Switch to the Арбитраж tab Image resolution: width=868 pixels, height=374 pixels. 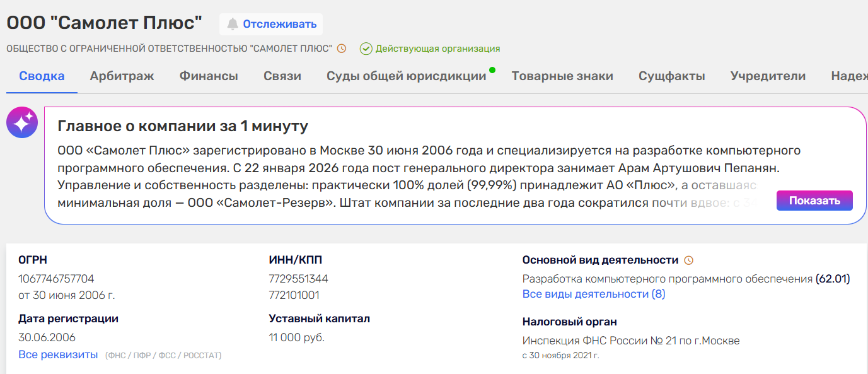(122, 76)
